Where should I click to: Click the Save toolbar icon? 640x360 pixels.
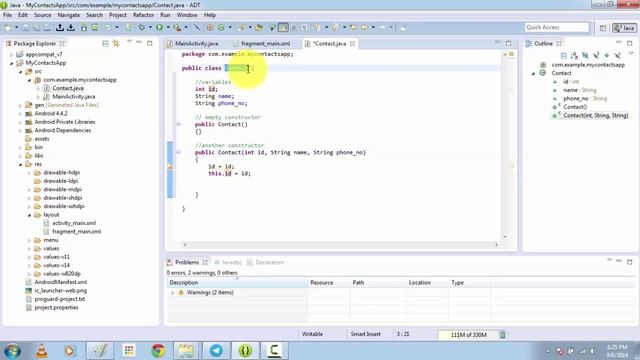pyautogui.click(x=26, y=27)
